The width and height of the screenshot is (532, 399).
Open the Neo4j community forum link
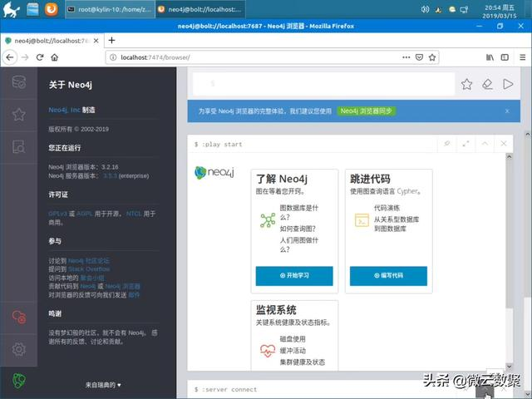point(89,260)
